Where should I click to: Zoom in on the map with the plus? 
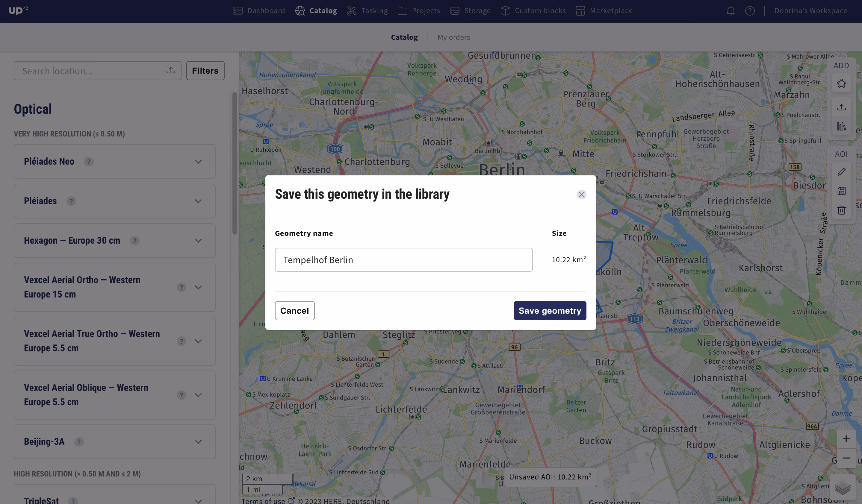coord(846,439)
